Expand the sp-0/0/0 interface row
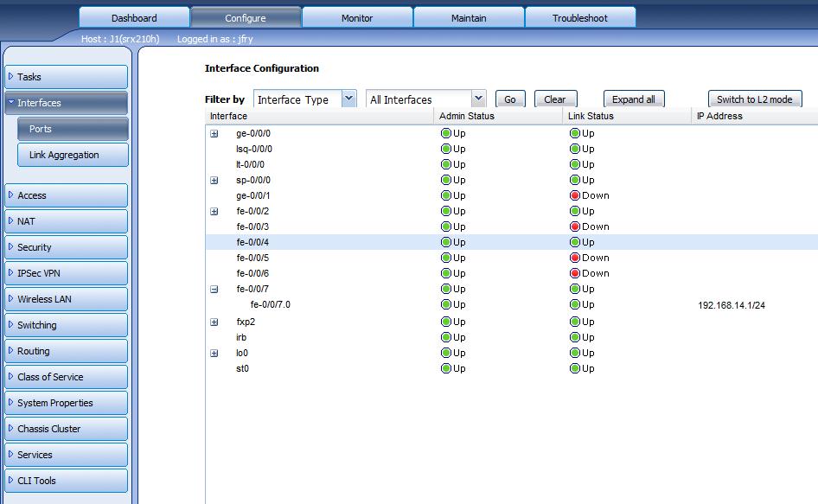818x504 pixels. pos(214,181)
